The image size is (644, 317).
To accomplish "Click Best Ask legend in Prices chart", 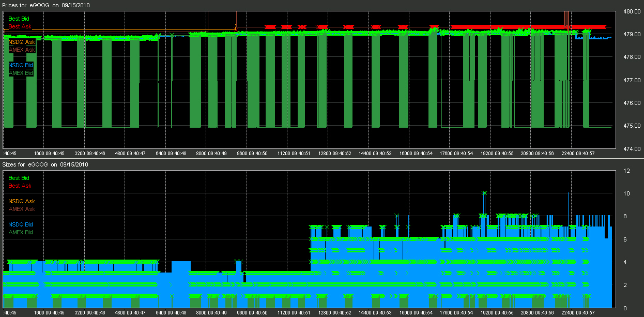I will click(x=20, y=26).
